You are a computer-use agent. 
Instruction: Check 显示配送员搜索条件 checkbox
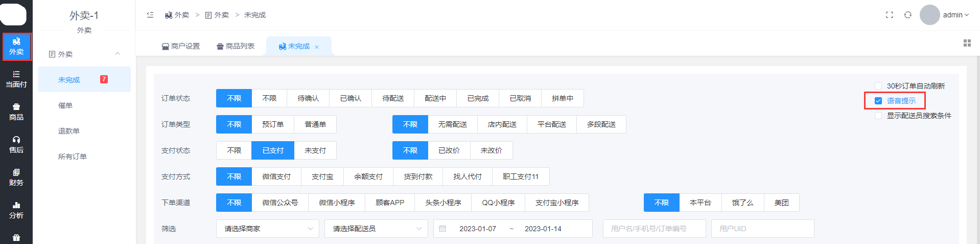pyautogui.click(x=878, y=116)
